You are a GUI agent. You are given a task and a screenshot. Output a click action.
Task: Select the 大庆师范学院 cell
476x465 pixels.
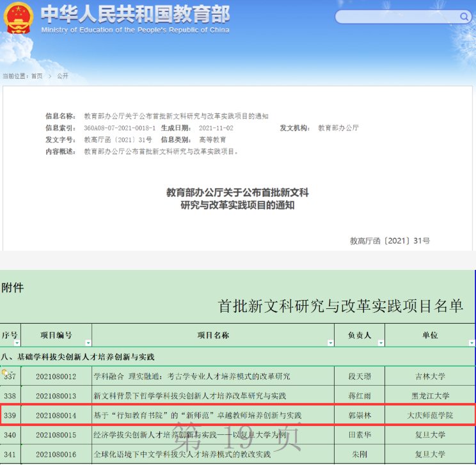pyautogui.click(x=430, y=415)
